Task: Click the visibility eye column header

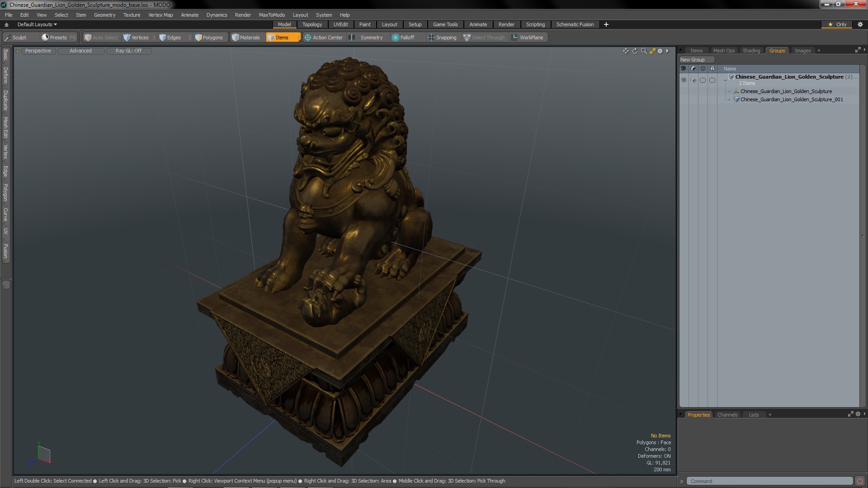Action: point(684,69)
